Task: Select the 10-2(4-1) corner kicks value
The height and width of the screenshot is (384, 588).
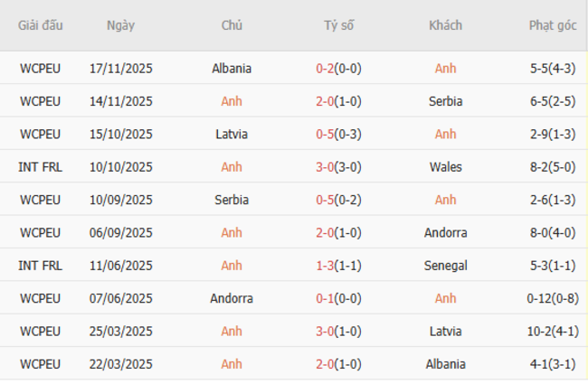Action: [x=552, y=331]
